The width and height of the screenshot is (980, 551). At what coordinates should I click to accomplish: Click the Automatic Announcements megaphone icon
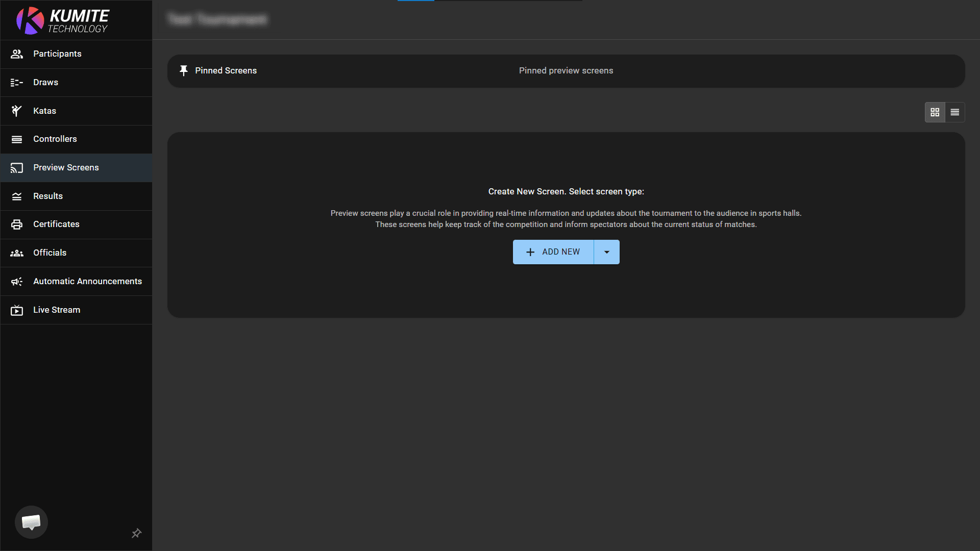point(17,281)
